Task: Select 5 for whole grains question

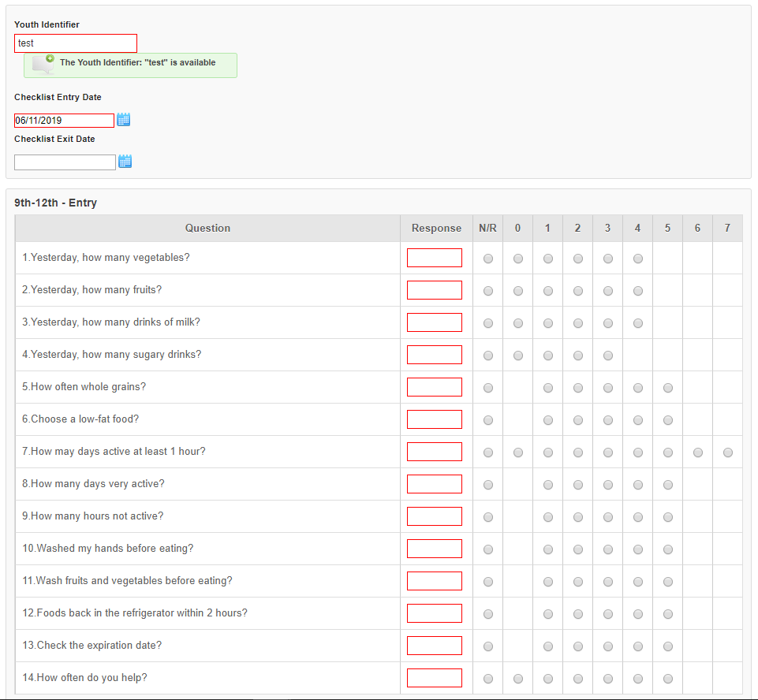Action: pyautogui.click(x=668, y=388)
